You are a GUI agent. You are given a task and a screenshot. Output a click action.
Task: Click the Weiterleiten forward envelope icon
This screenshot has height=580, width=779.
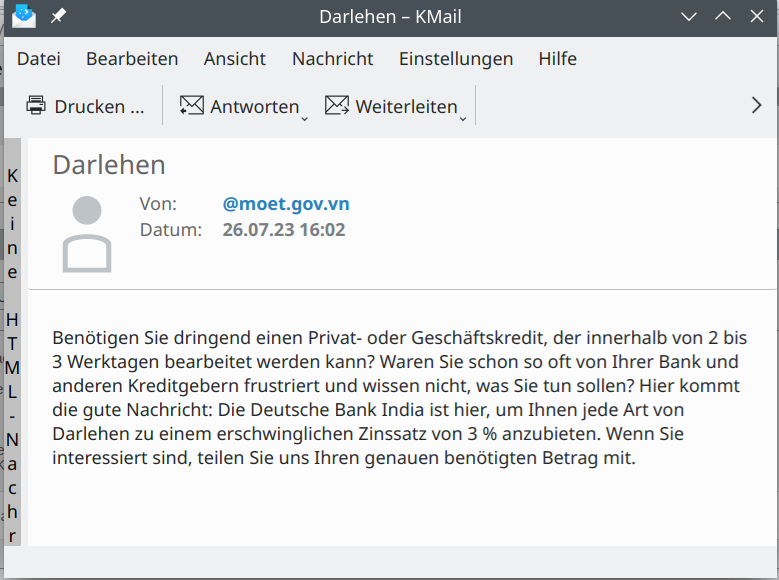(x=337, y=106)
